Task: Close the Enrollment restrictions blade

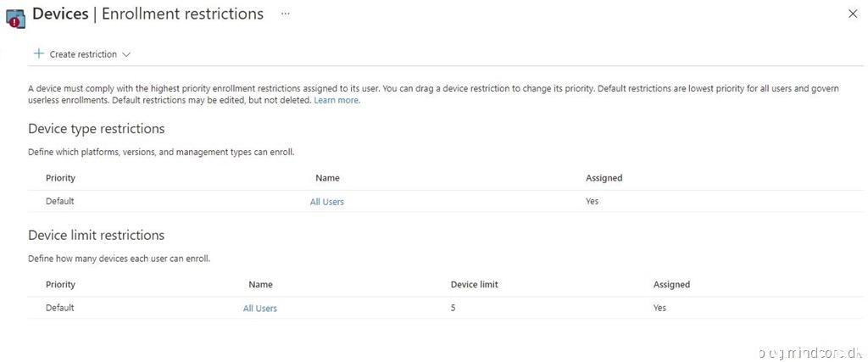Action: click(853, 14)
